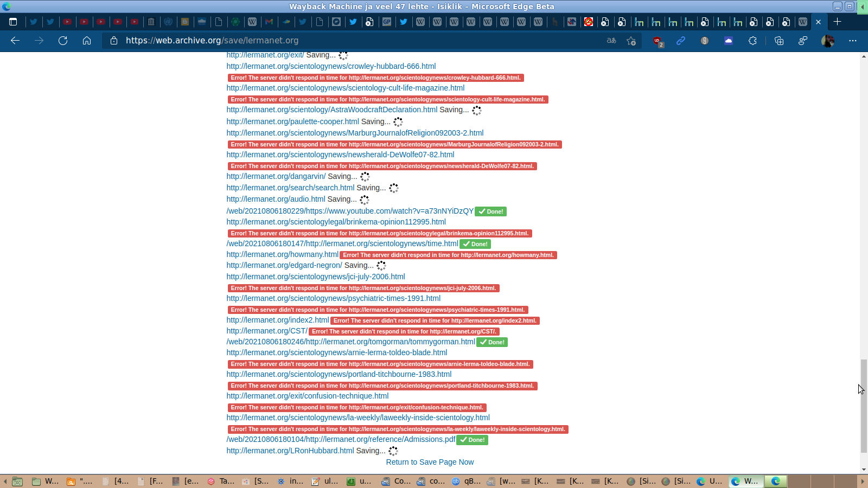Switch to the Gmail tab
868x488 pixels.
pos(269,22)
